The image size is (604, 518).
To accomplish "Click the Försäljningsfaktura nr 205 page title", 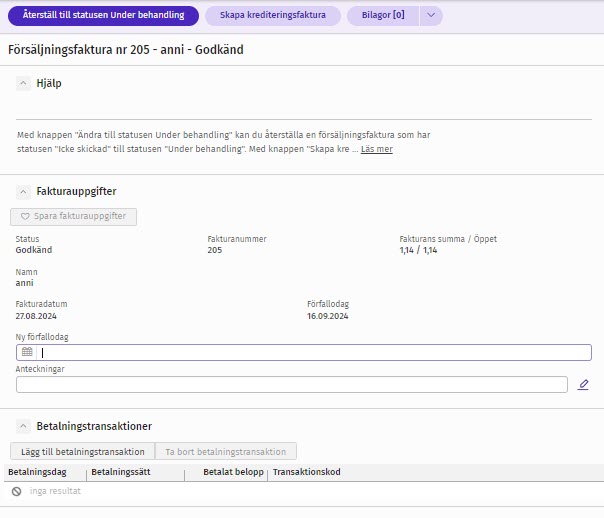I will (126, 50).
